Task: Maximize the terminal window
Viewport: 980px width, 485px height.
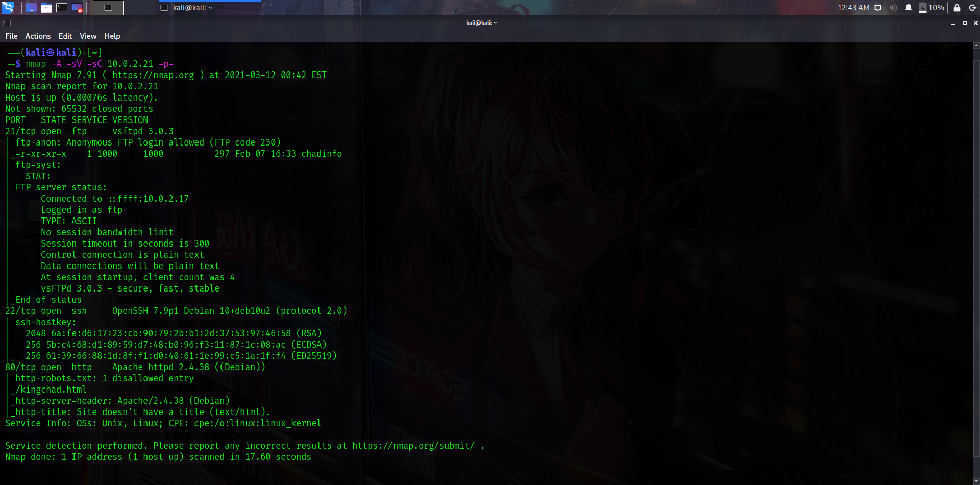Action: [x=964, y=23]
